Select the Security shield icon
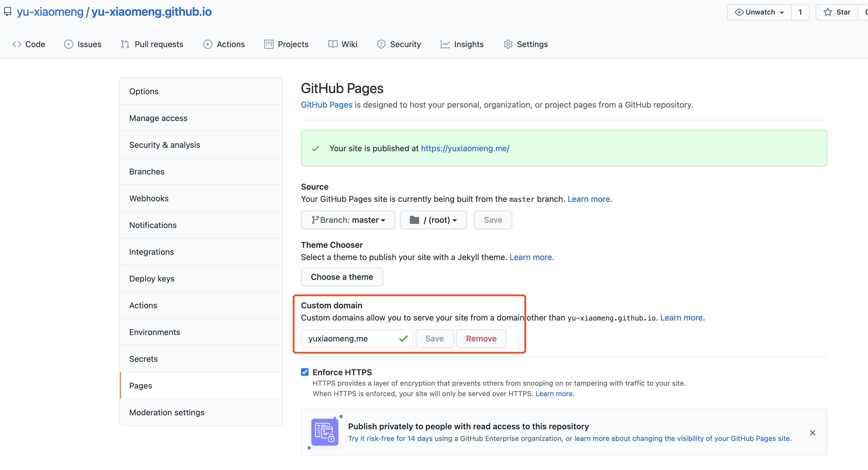Image resolution: width=868 pixels, height=470 pixels. pyautogui.click(x=381, y=44)
